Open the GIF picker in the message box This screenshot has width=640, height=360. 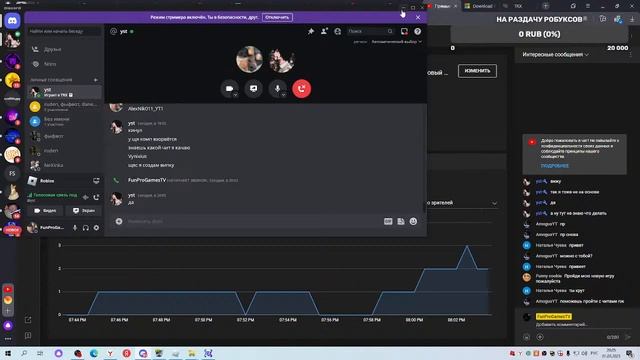(388, 221)
